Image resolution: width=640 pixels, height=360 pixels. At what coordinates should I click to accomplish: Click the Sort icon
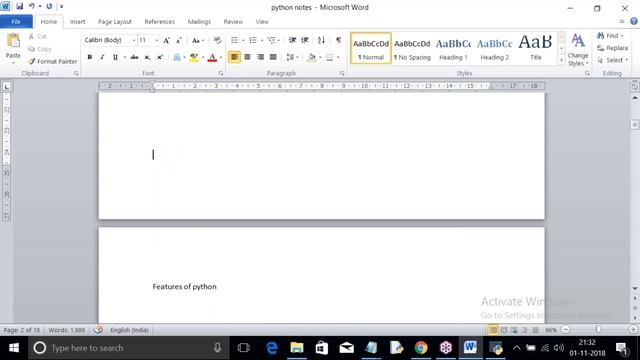[321, 40]
